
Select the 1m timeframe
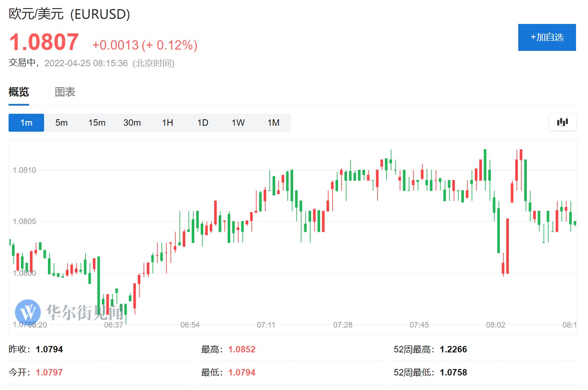[26, 123]
